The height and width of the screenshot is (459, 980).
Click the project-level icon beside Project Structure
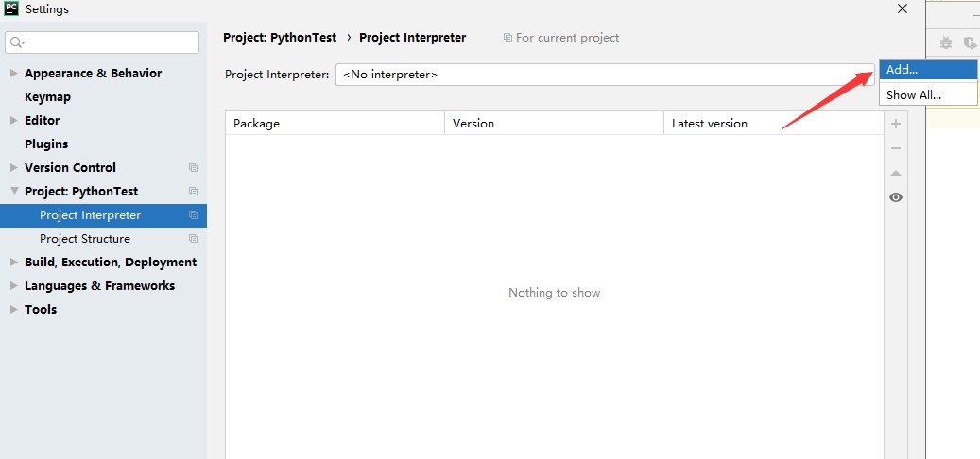193,239
